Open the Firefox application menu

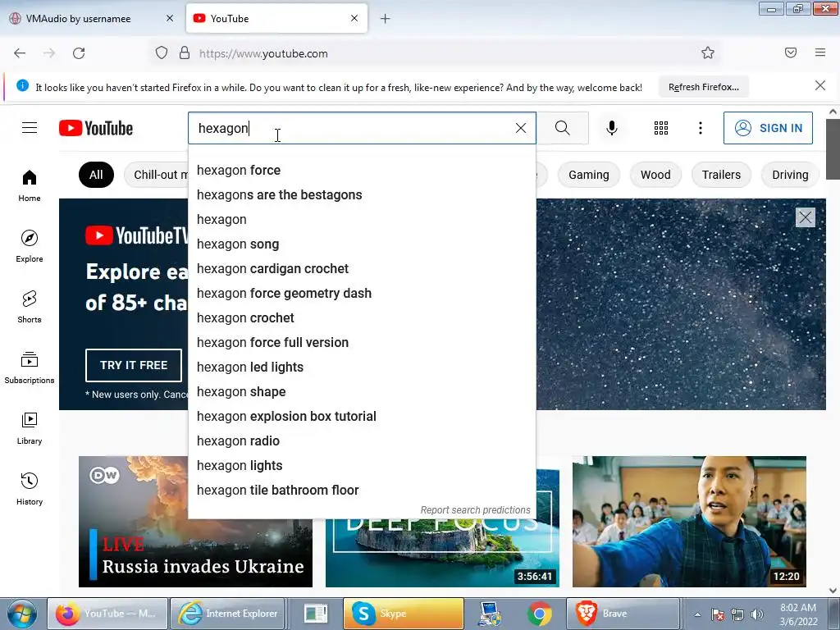[x=820, y=52]
